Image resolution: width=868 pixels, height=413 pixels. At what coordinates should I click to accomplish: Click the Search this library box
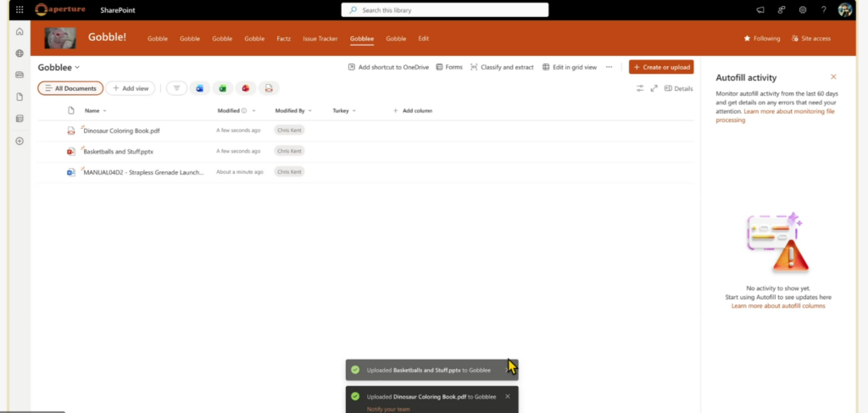tap(445, 9)
